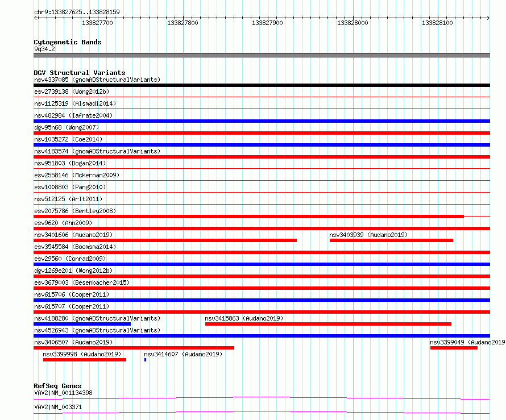The image size is (506, 420).
Task: Click the red bar under dgv95n68
Action: (262, 133)
